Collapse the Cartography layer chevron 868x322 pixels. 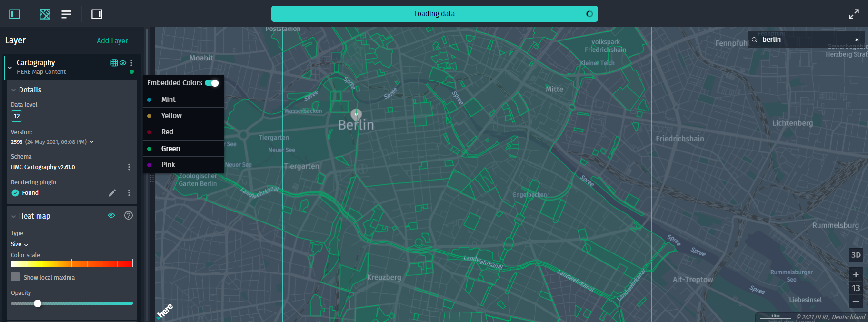[x=10, y=68]
